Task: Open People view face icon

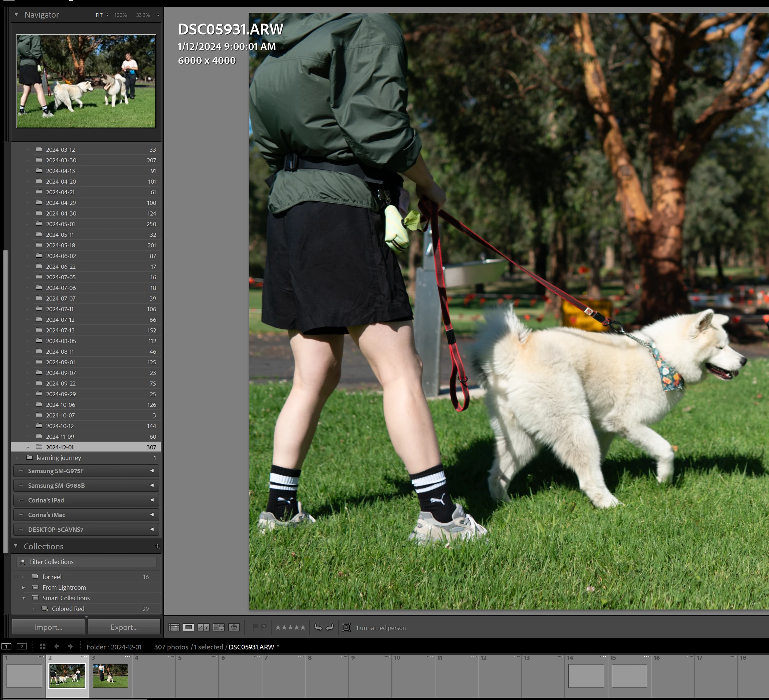Action: pos(234,627)
